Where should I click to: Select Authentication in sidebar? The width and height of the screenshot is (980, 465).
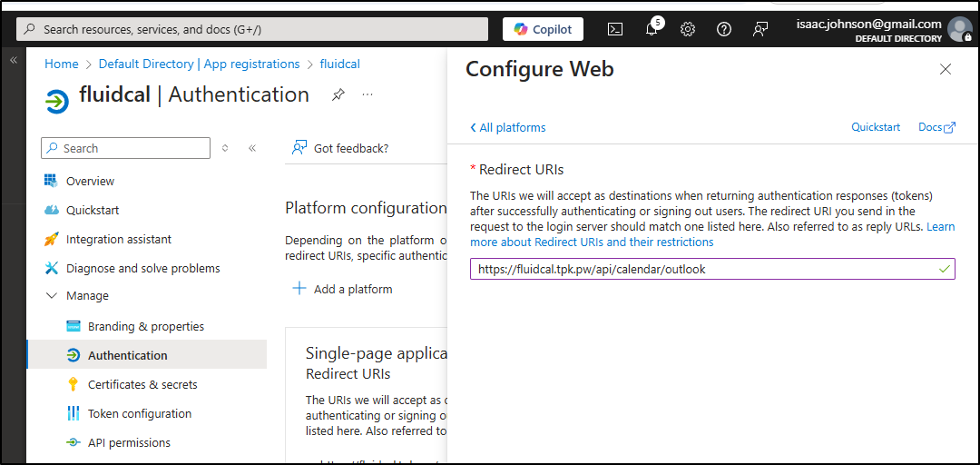tap(146, 355)
